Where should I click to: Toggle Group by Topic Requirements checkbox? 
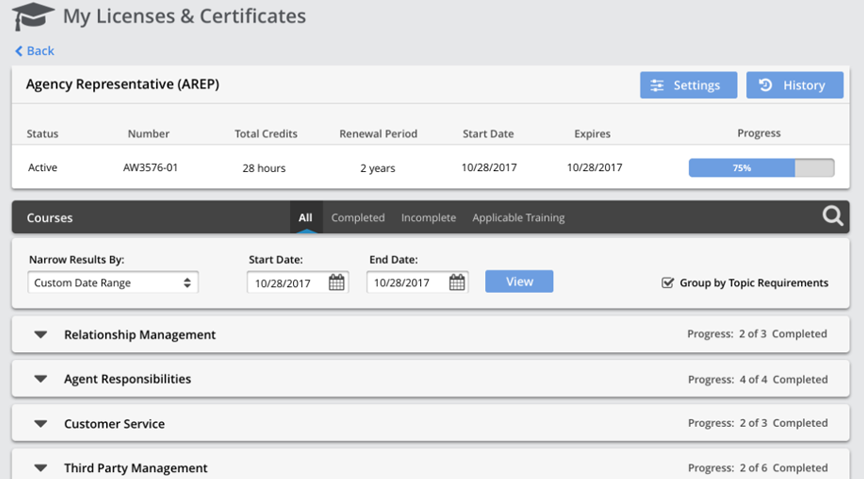[668, 283]
